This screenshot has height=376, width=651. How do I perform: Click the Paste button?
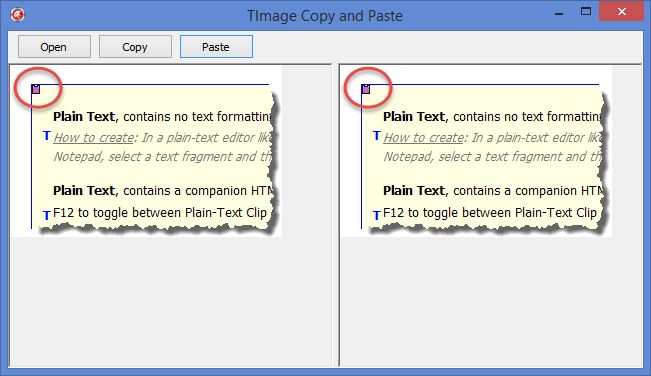[x=216, y=47]
